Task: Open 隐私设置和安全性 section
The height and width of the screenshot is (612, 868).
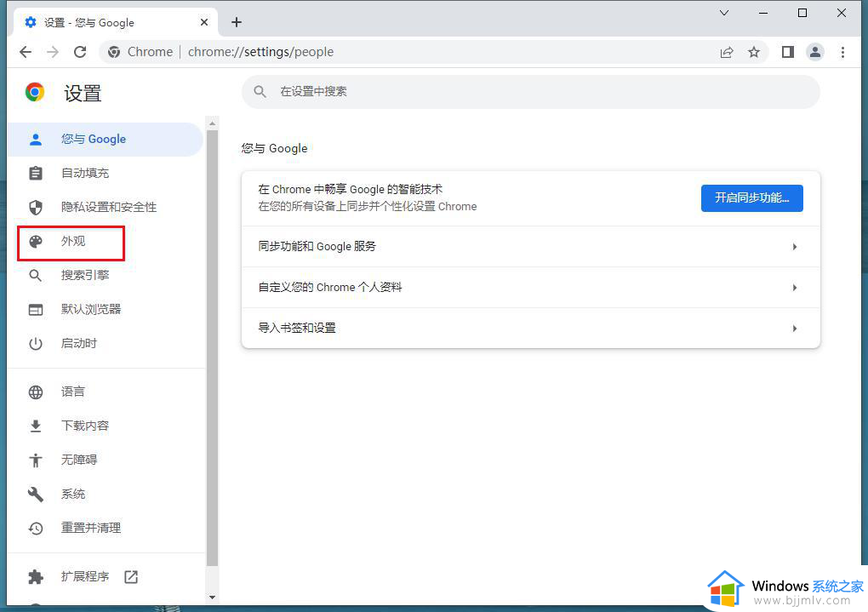Action: pyautogui.click(x=106, y=207)
